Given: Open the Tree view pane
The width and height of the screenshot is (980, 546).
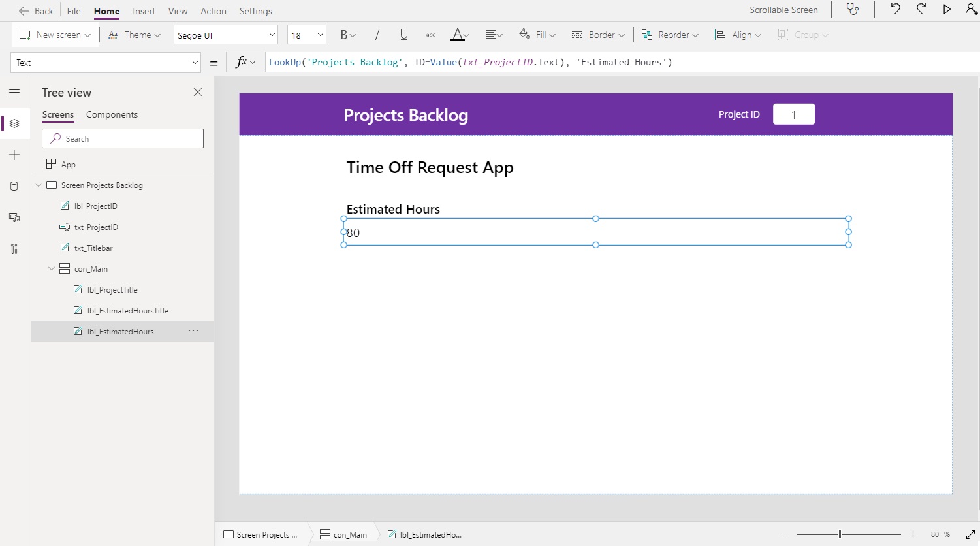Looking at the screenshot, I should 14,123.
